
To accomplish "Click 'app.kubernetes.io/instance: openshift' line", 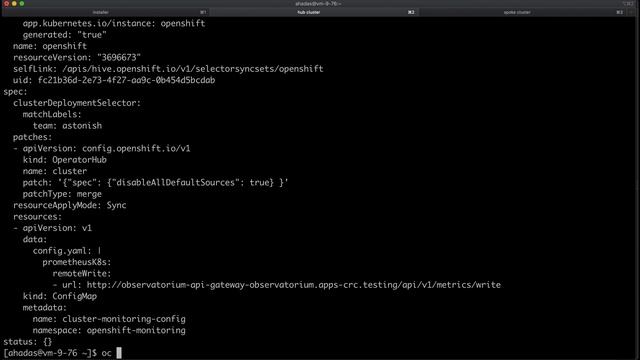I will pyautogui.click(x=114, y=23).
